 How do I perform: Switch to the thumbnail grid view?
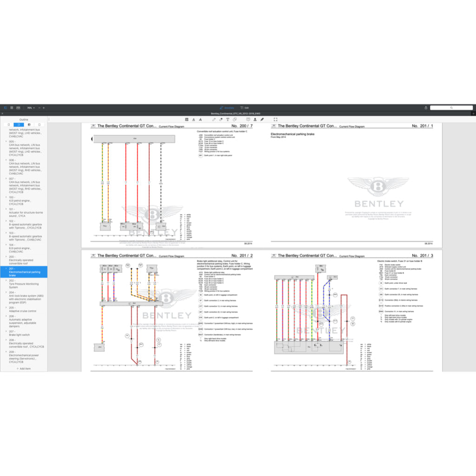(12, 108)
